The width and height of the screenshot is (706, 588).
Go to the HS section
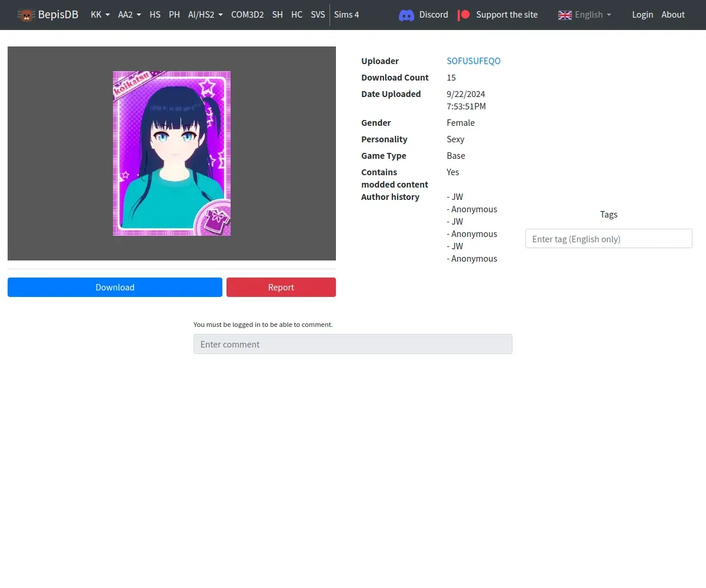(155, 15)
